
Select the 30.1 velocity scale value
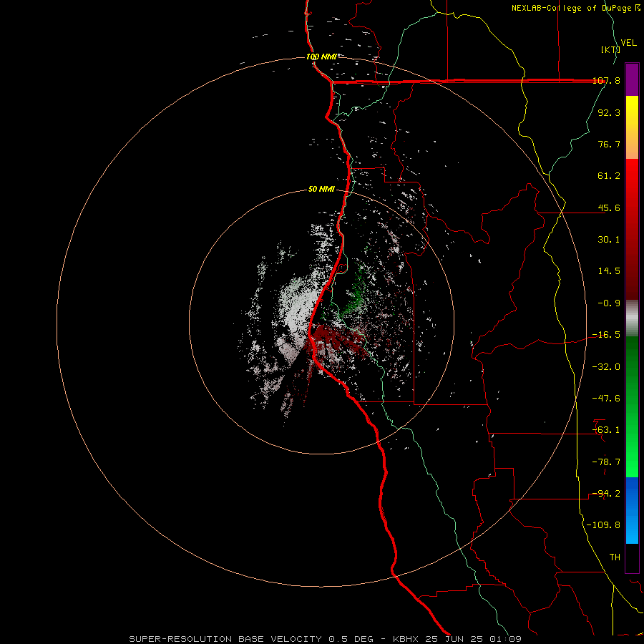point(609,240)
